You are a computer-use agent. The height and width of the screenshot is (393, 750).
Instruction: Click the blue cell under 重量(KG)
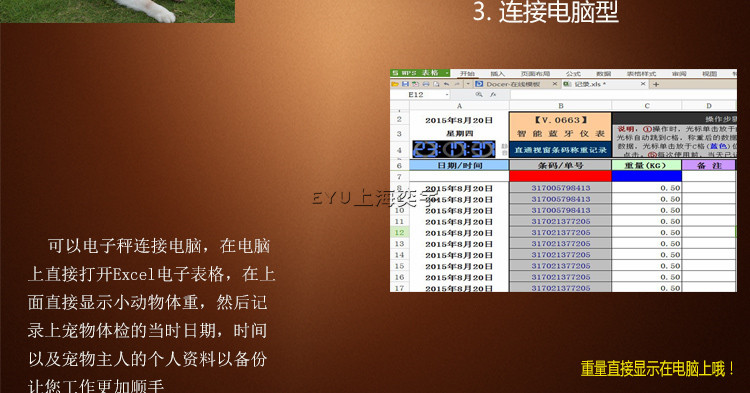647,176
